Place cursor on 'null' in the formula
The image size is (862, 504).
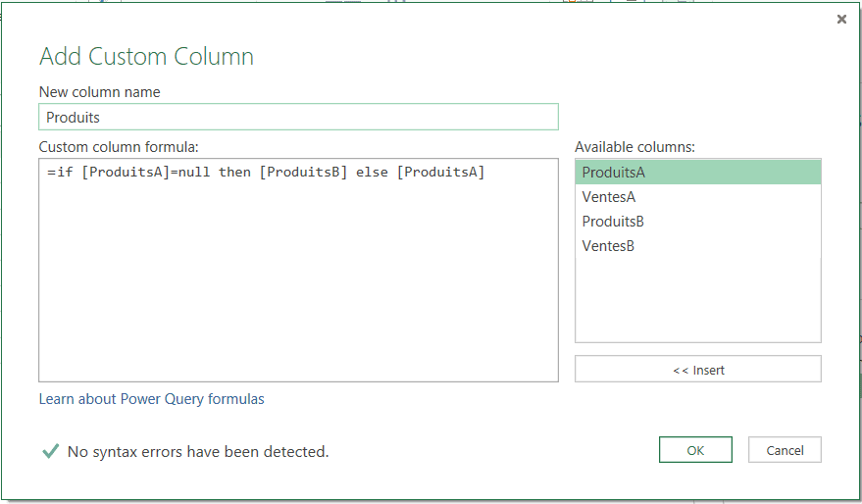pos(194,174)
